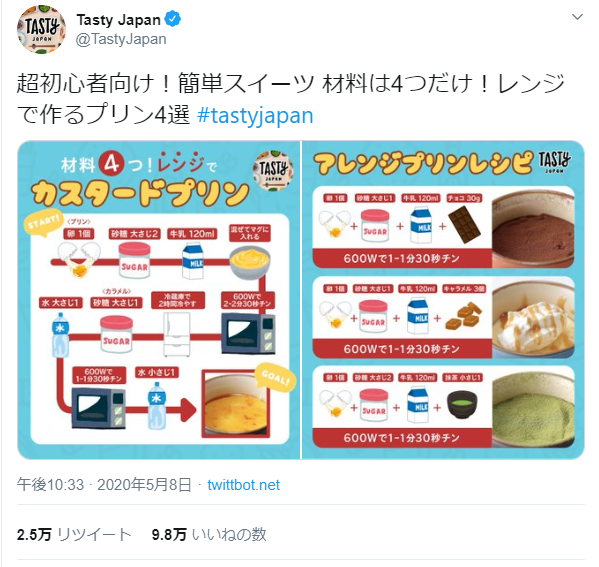Click the Tasty Japan profile avatar
Viewport: 599px width, 567px height.
tap(41, 29)
